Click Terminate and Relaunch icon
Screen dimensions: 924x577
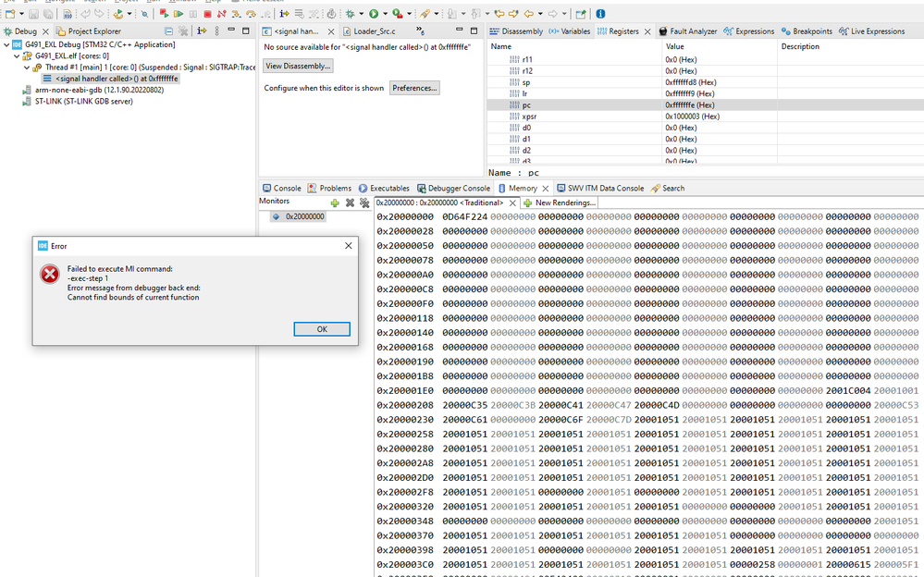click(164, 14)
